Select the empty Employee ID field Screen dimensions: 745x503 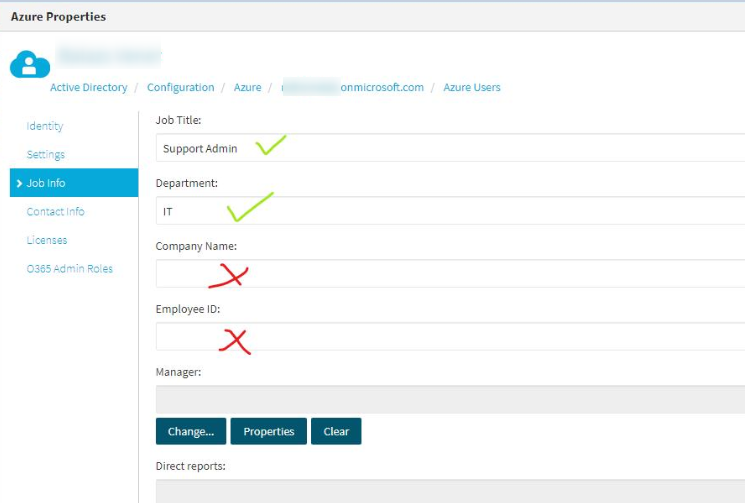click(x=450, y=337)
